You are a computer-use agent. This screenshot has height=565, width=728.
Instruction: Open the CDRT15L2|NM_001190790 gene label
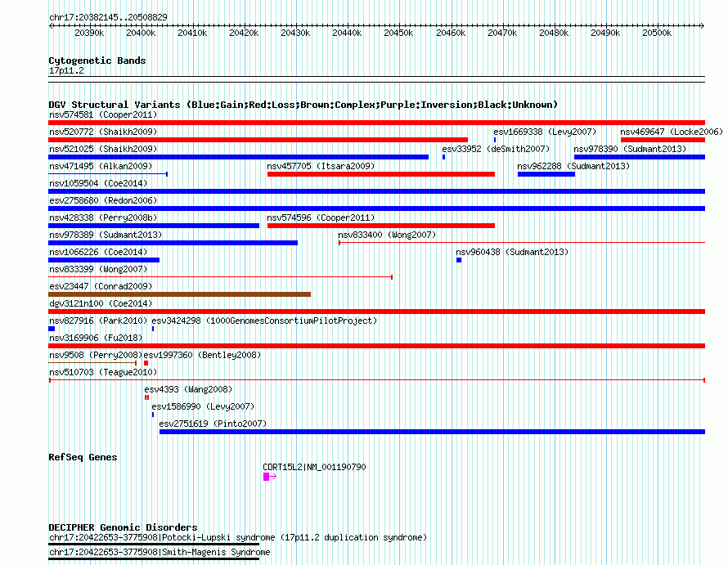pos(314,467)
